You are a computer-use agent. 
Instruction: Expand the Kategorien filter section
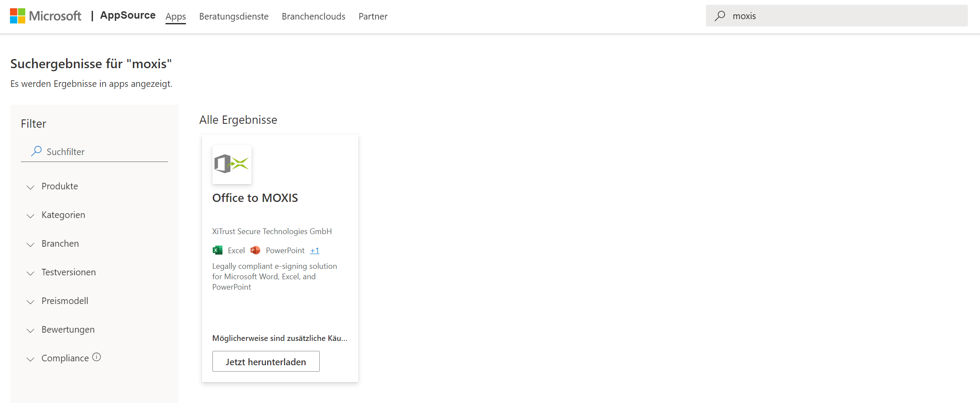(63, 215)
